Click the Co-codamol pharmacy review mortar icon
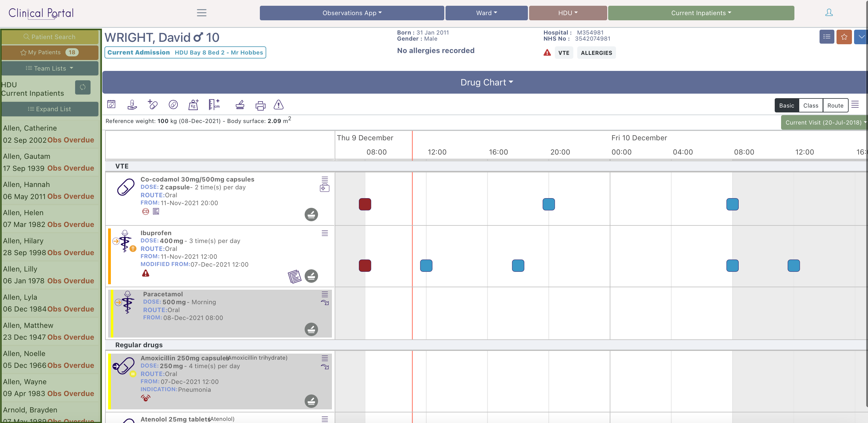 311,214
